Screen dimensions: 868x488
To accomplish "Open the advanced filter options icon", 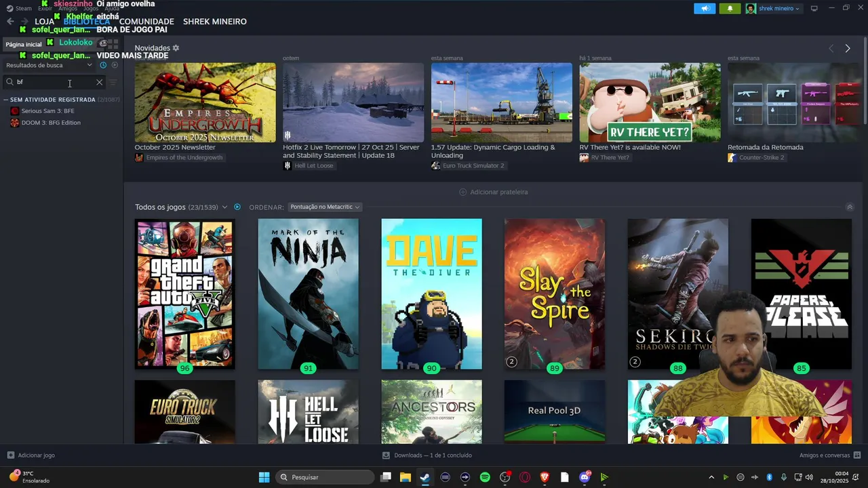I will pos(113,82).
